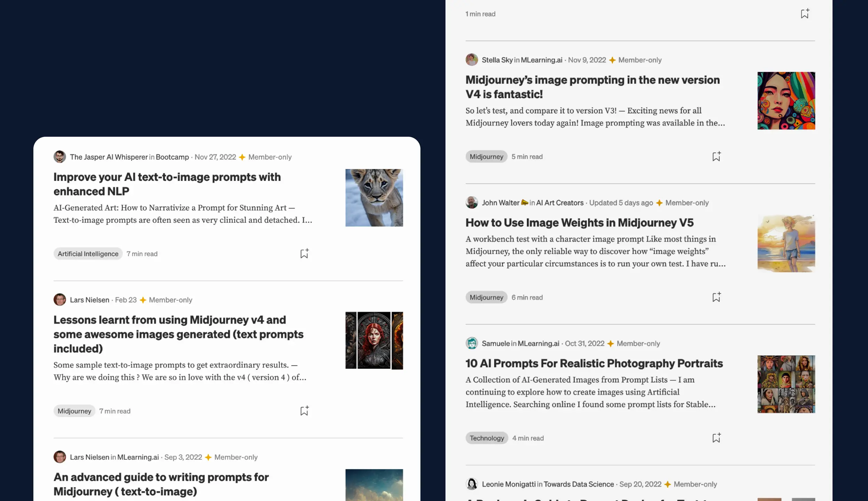This screenshot has height=501, width=868.
Task: Click The Jasper AI Whisperer profile avatar icon
Action: coord(59,157)
